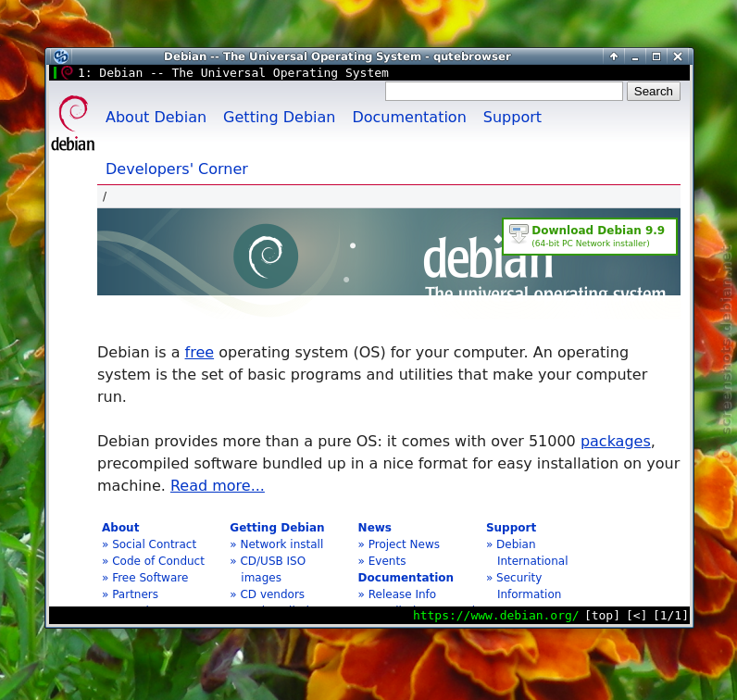This screenshot has width=737, height=700.
Task: Click the qutebrowser window menu icon
Action: 61,56
